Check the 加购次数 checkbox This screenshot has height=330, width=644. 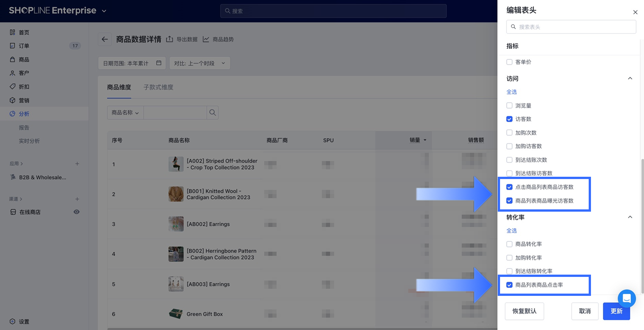tap(510, 132)
